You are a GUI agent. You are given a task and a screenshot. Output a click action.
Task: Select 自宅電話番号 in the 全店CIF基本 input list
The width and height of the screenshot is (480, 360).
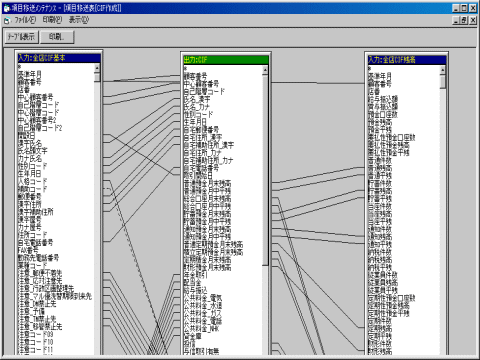coord(35,242)
